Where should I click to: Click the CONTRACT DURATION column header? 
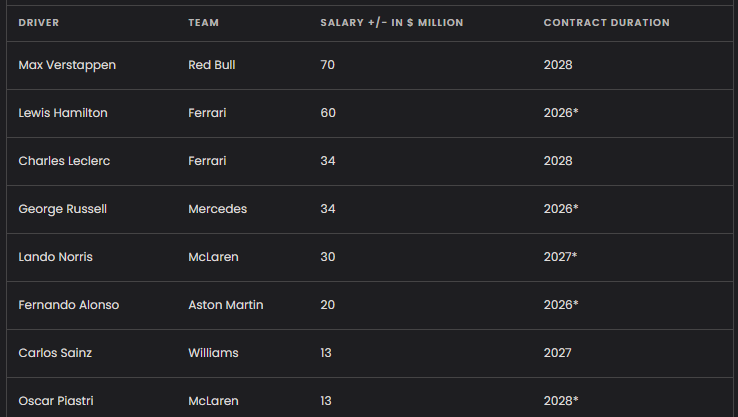point(606,23)
